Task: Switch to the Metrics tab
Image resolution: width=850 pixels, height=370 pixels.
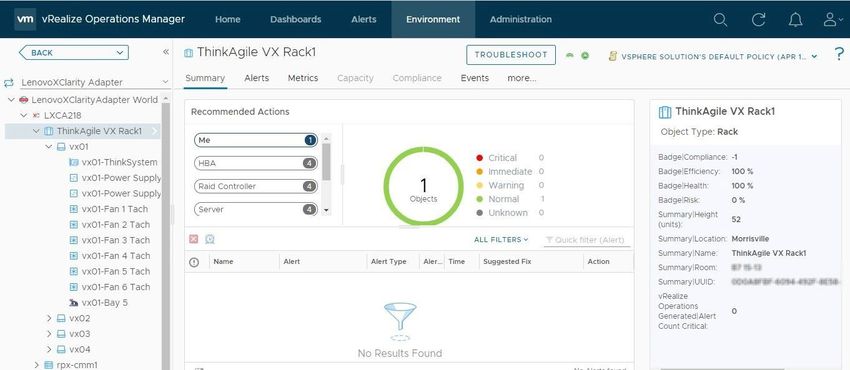Action: [x=302, y=78]
